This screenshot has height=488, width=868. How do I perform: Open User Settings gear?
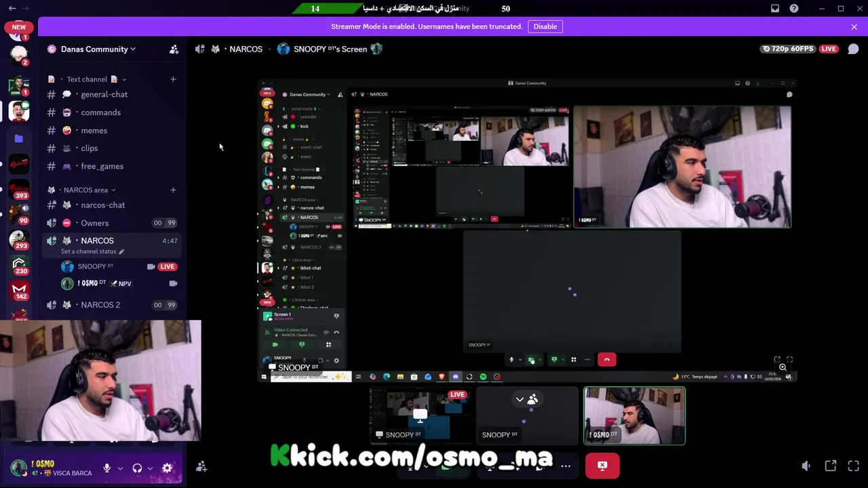coord(167,468)
